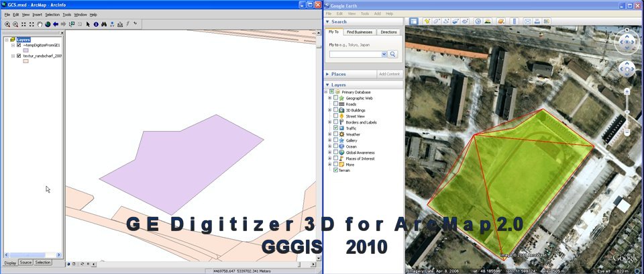This screenshot has width=644, height=274.
Task: Click the Add Path icon in Google Earth
Action: pos(446,21)
